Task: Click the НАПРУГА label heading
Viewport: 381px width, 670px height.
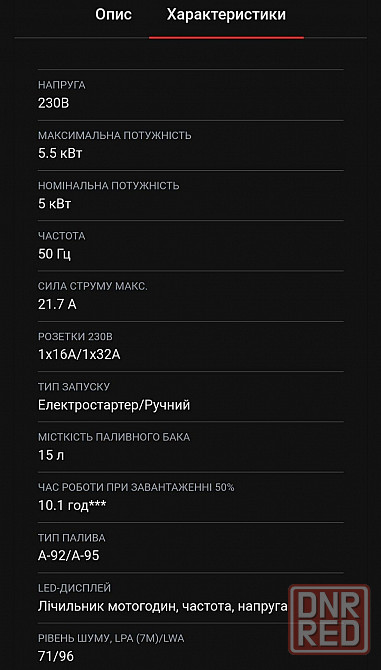Action: click(x=62, y=85)
